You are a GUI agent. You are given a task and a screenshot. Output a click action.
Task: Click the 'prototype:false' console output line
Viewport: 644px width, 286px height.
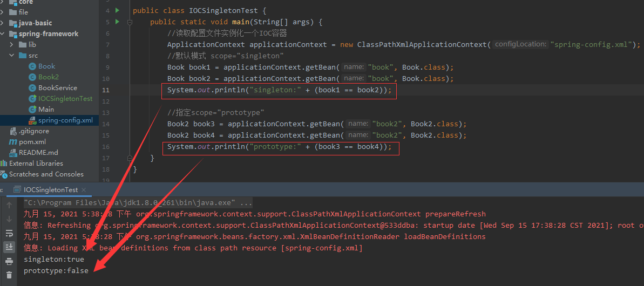(56, 270)
